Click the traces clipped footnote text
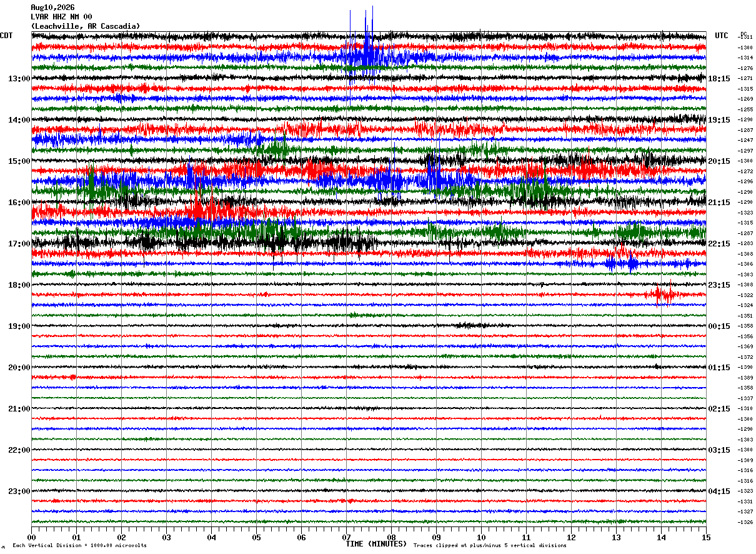Image resolution: width=756 pixels, height=554 pixels. coord(490,545)
